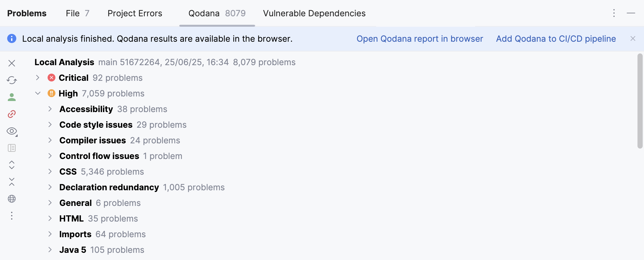Open the sidebar more-options menu
Screen dimensions: 644x260
12,216
